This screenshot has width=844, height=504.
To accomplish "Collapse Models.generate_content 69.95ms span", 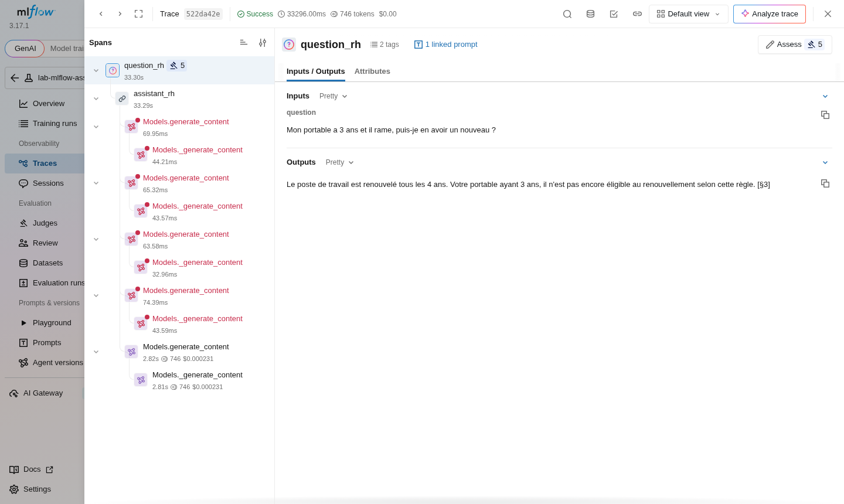I will coord(96,127).
